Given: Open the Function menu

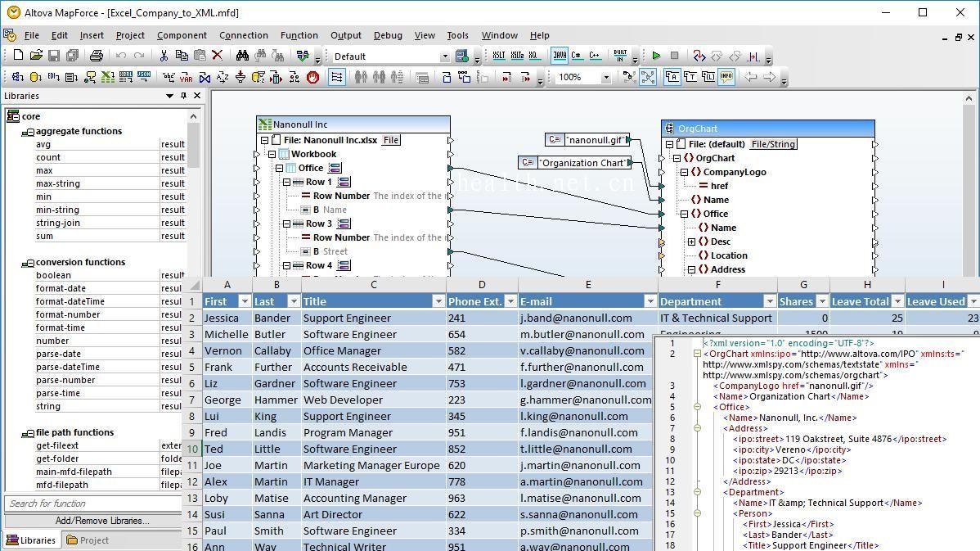Looking at the screenshot, I should point(299,36).
